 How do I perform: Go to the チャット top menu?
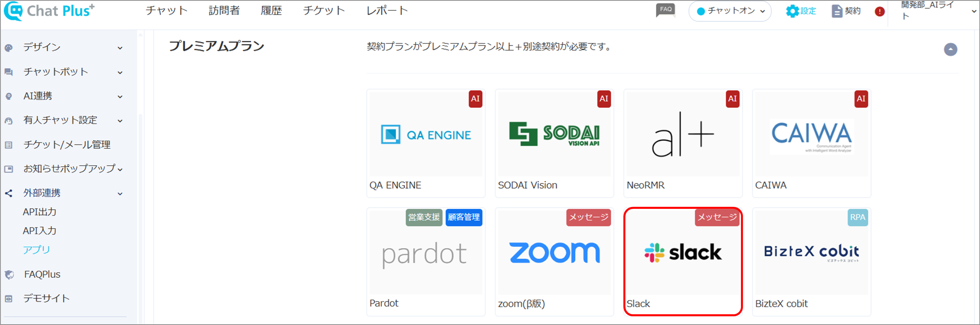point(166,10)
